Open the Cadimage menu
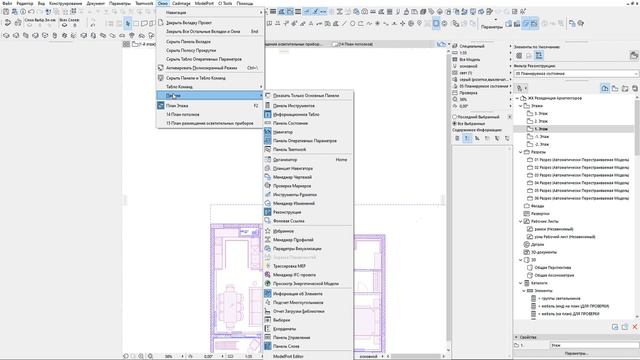This screenshot has width=640, height=360. point(181,3)
